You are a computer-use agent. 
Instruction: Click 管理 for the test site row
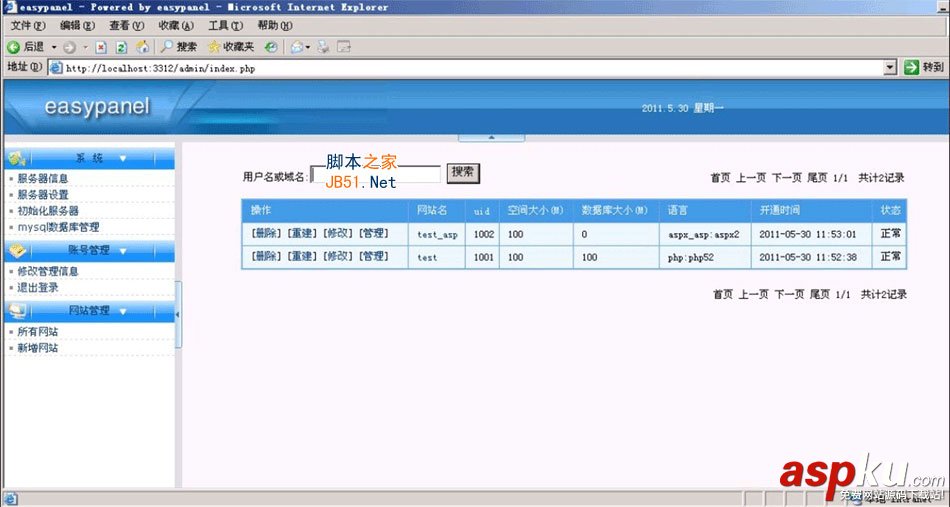tap(374, 257)
